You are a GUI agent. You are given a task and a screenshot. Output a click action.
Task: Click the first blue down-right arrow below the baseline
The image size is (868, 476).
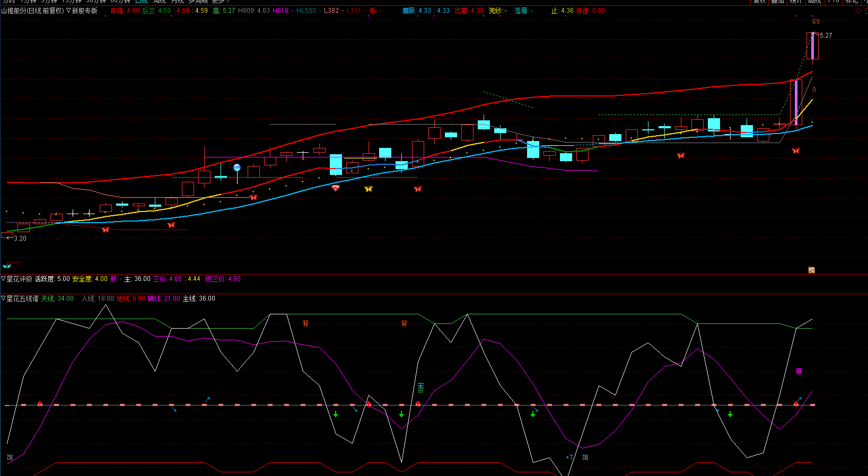(x=174, y=409)
